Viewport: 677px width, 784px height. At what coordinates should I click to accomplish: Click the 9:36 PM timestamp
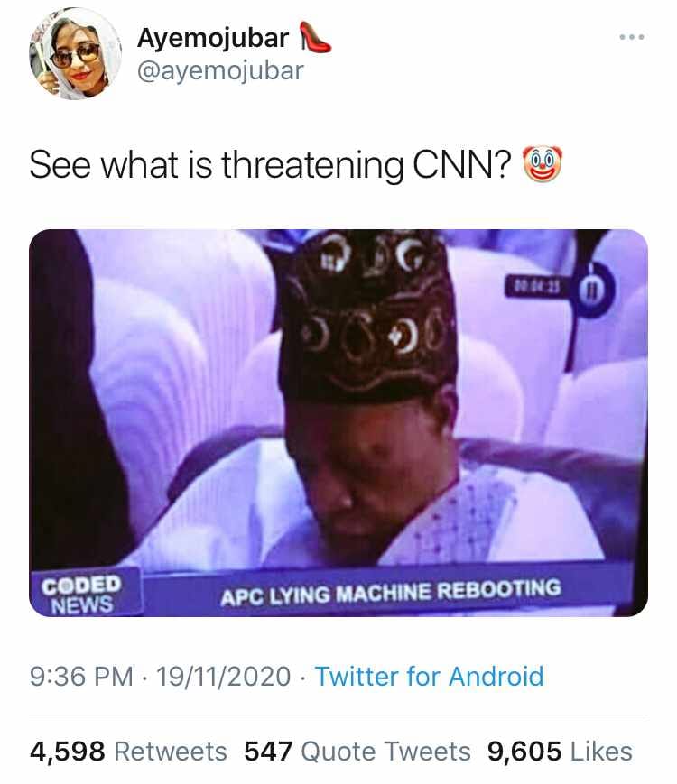tap(81, 677)
